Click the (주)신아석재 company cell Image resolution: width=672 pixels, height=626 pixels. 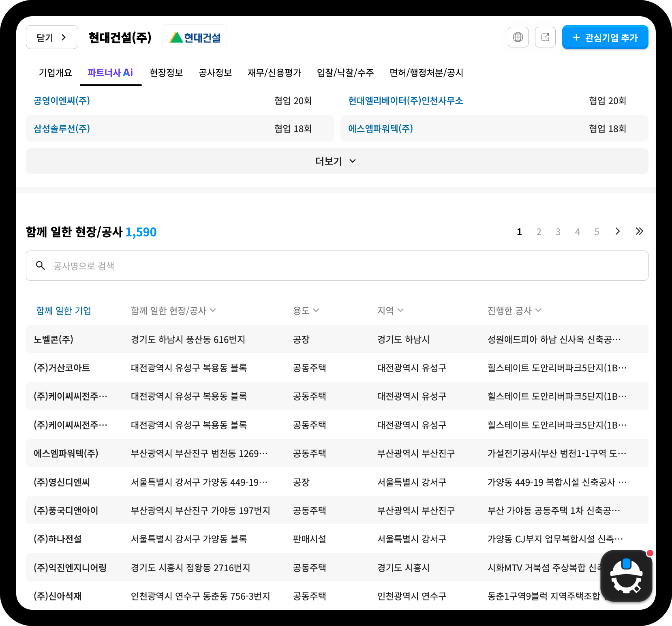(58, 596)
